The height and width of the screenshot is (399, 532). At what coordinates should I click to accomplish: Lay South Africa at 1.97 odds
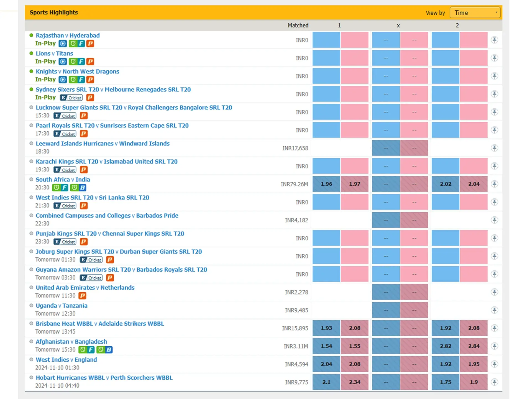(355, 184)
